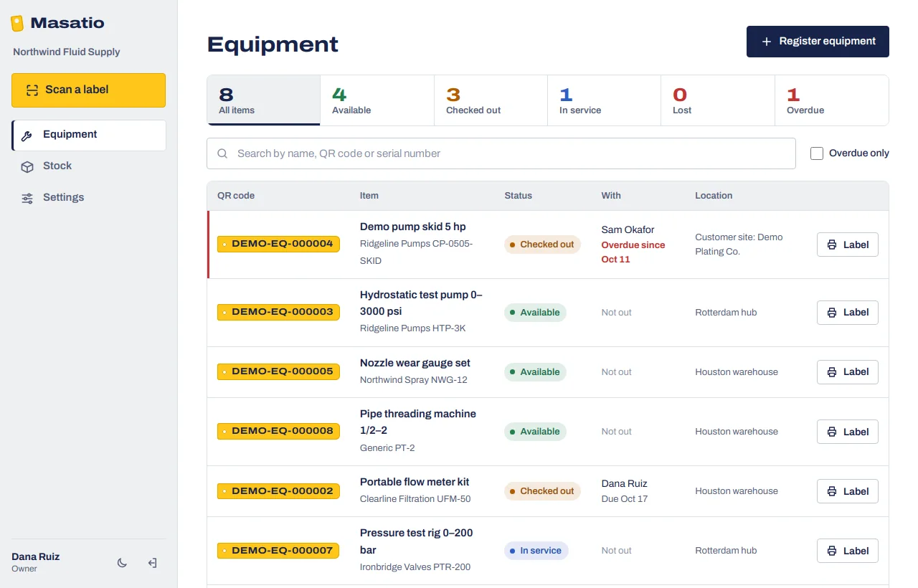Image resolution: width=918 pixels, height=588 pixels.
Task: Select the All items tab
Action: click(263, 100)
